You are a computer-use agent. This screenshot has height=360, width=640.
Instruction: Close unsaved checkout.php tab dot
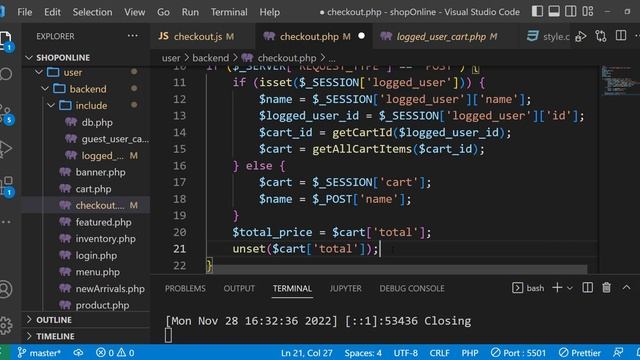click(x=361, y=36)
